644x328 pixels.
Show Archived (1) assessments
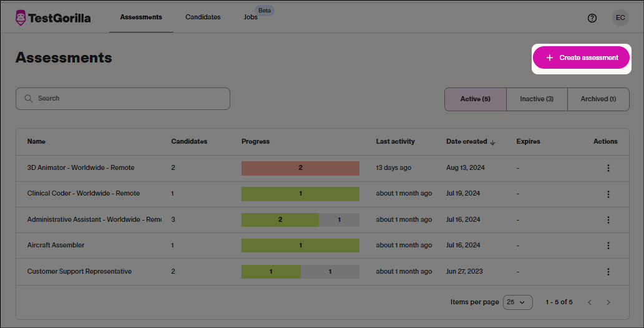598,99
